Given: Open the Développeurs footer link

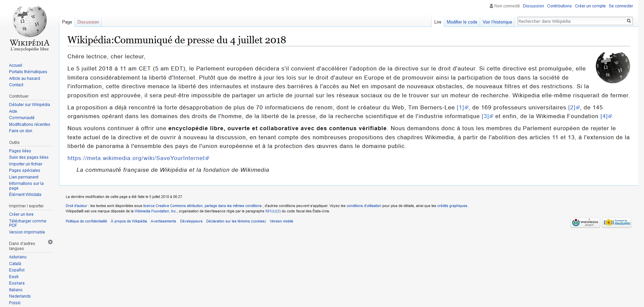Looking at the screenshot, I should click(x=191, y=221).
